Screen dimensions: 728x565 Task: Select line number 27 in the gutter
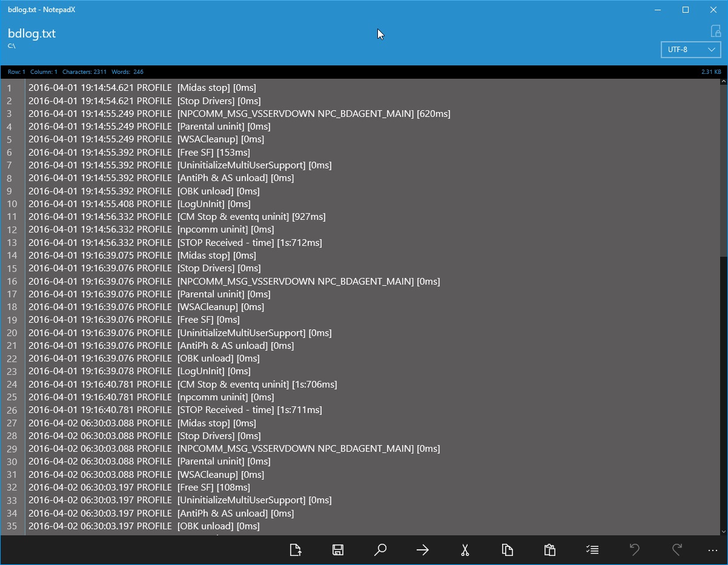point(12,423)
